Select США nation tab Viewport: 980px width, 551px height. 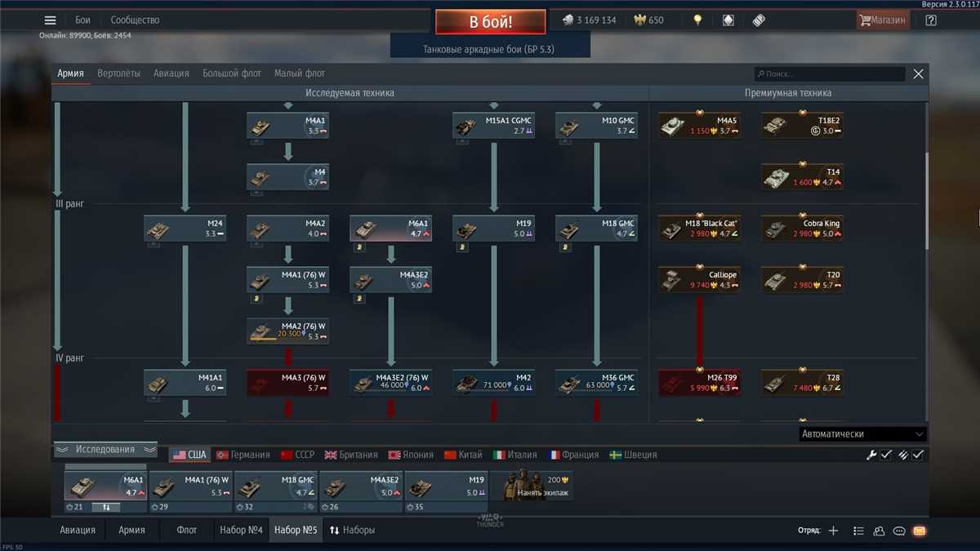189,455
